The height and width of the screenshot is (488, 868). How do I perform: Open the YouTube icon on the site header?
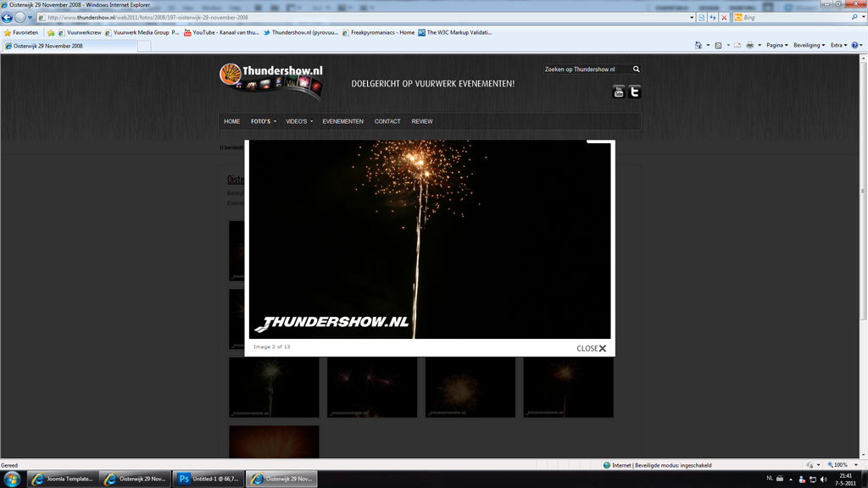point(618,91)
